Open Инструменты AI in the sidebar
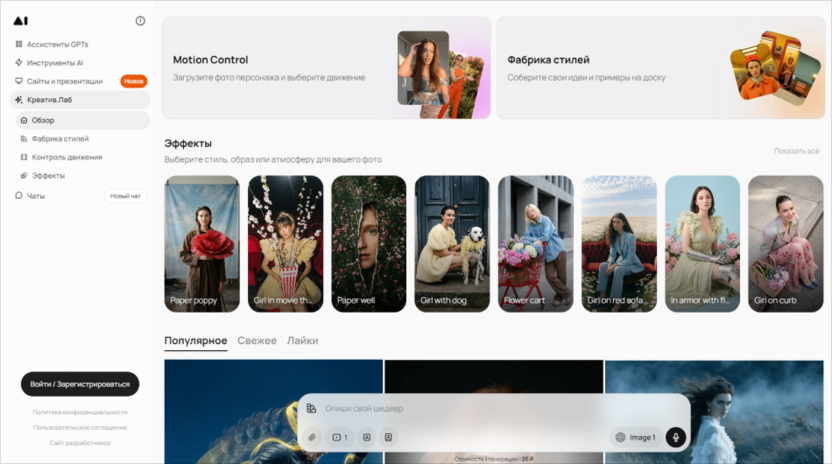This screenshot has height=464, width=832. point(55,63)
